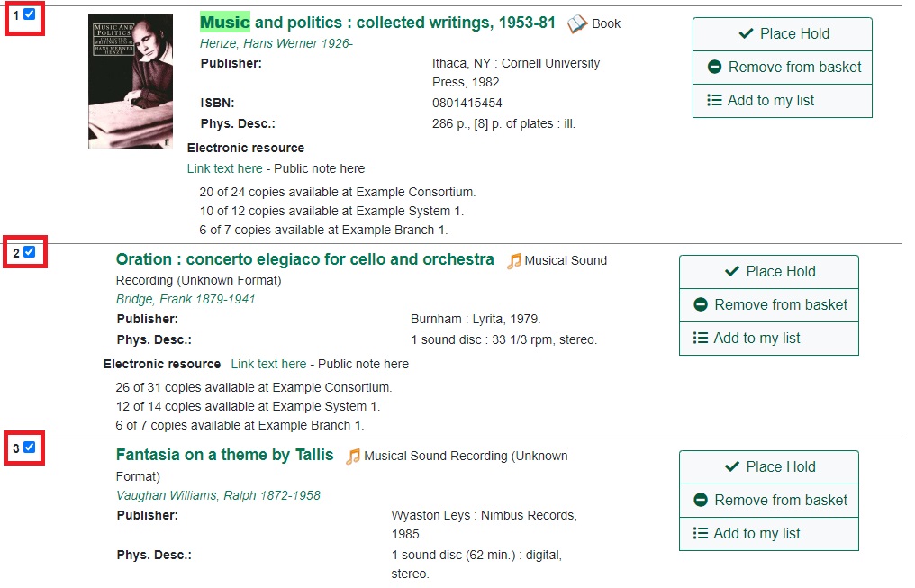This screenshot has height=588, width=915.
Task: Click list icon in first Add to my list
Action: tap(714, 101)
